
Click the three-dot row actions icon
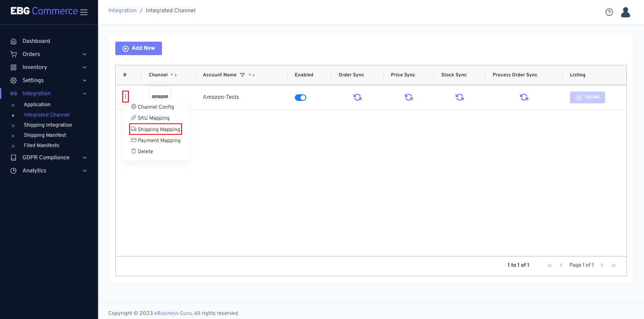[x=126, y=97]
